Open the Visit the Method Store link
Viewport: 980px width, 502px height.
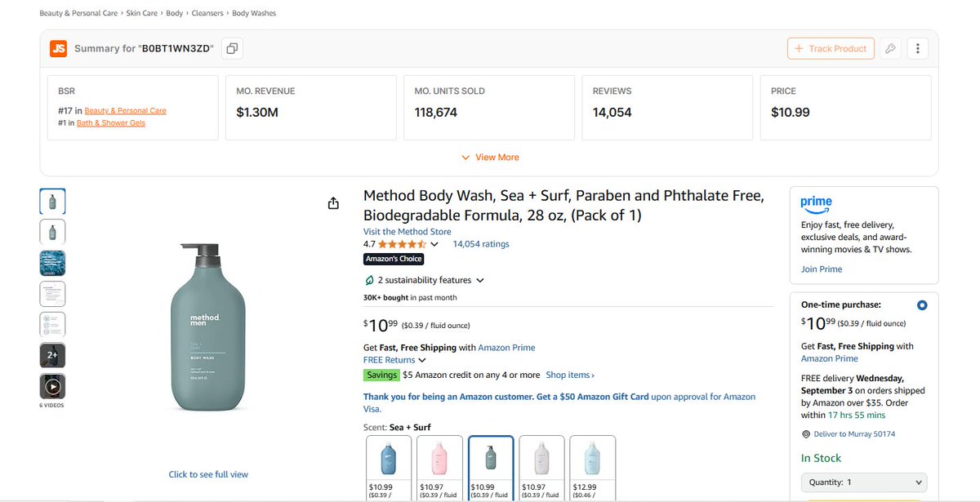(x=408, y=232)
